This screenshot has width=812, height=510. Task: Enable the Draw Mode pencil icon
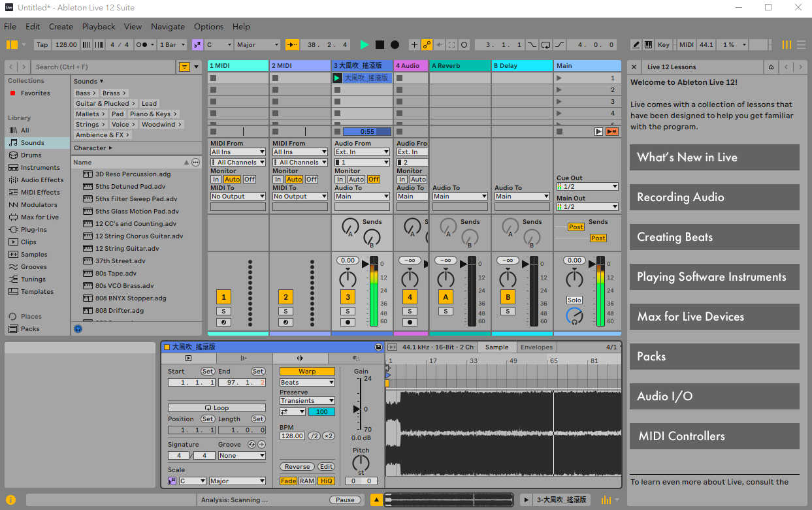click(636, 45)
